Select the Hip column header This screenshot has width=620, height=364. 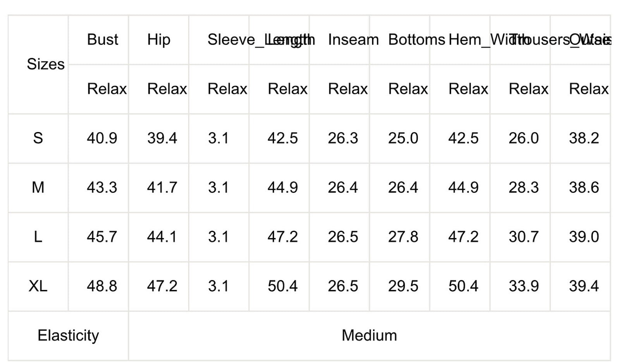158,40
